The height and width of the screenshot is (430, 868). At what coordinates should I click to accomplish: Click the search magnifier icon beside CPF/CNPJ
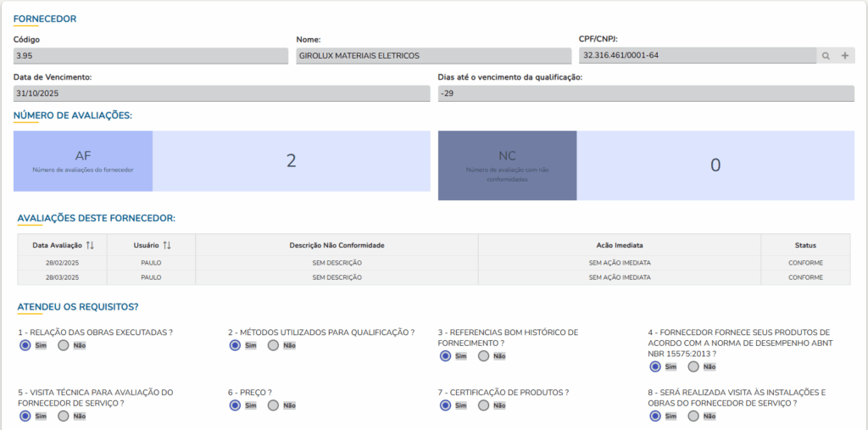pyautogui.click(x=826, y=56)
